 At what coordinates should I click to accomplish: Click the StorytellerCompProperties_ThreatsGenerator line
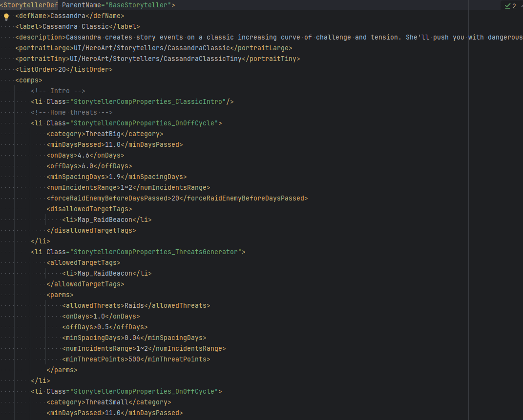coord(138,252)
